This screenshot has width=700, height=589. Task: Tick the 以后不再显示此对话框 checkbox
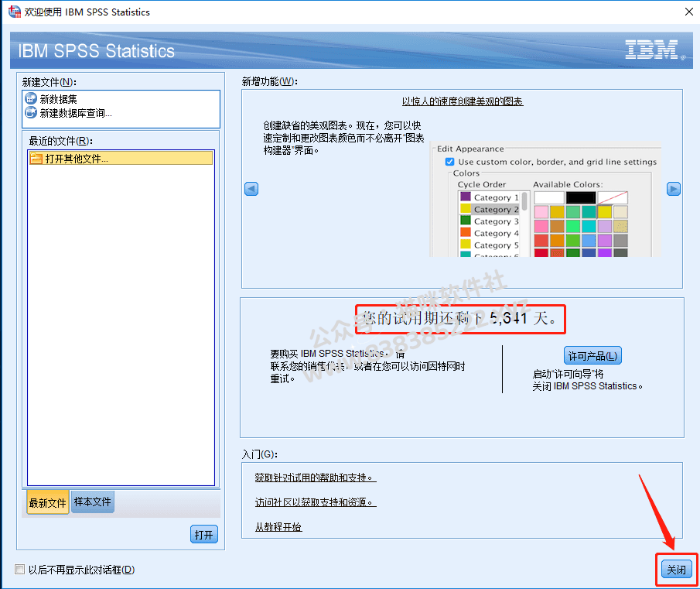[x=19, y=570]
